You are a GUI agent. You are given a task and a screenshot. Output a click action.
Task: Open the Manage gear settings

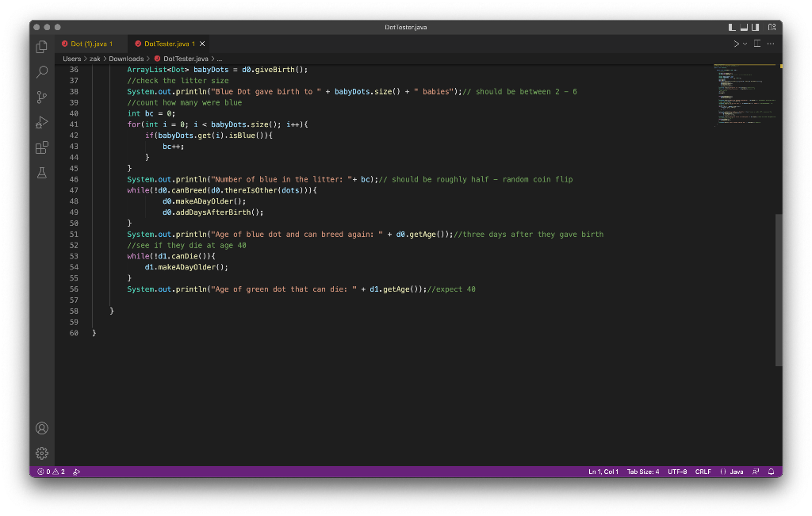pos(42,453)
